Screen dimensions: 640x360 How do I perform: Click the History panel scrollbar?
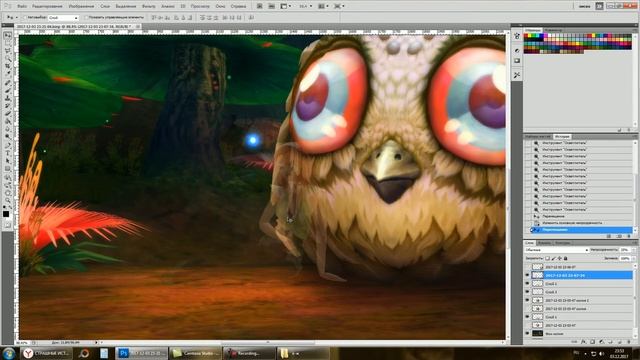635,187
